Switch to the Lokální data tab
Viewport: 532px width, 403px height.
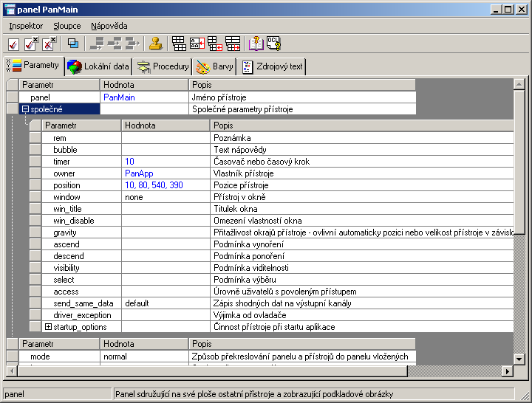(99, 66)
